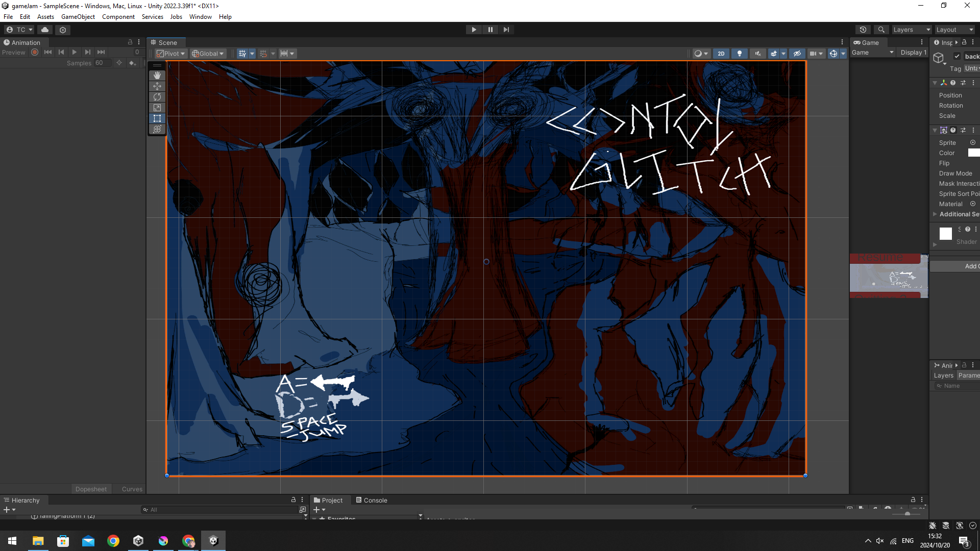This screenshot has height=551, width=980.
Task: Toggle scene lighting with the lightbulb button
Action: [x=740, y=54]
